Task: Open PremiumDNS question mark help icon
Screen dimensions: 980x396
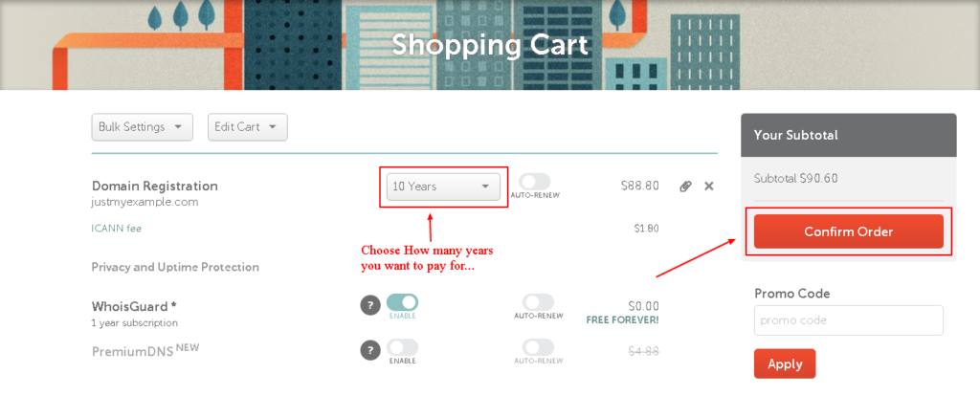Action: coord(370,350)
